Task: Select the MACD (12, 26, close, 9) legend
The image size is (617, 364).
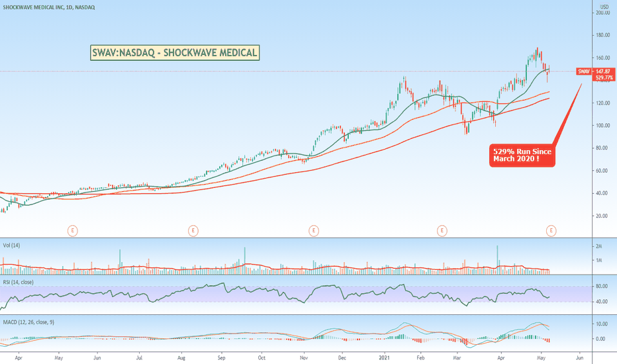Action: (x=28, y=322)
